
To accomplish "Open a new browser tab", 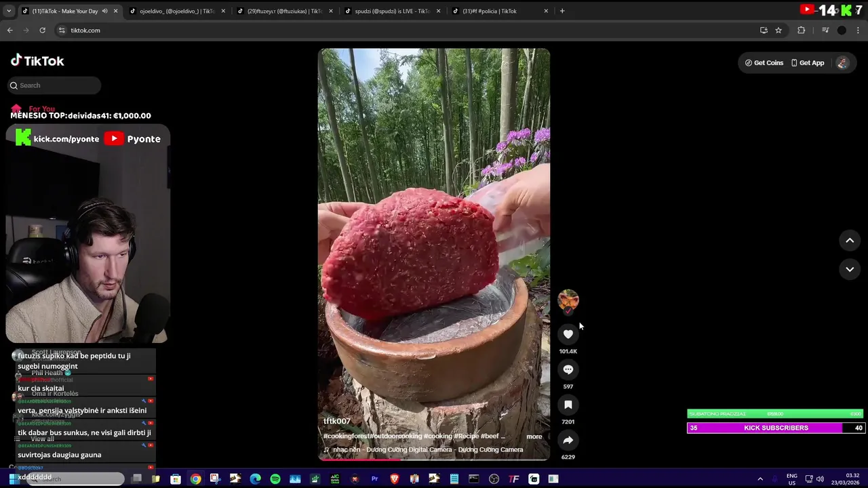I will point(562,11).
